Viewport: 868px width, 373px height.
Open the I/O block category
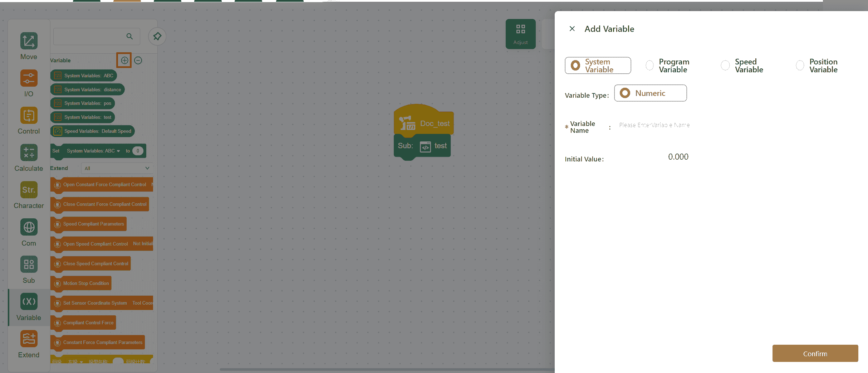pos(29,83)
